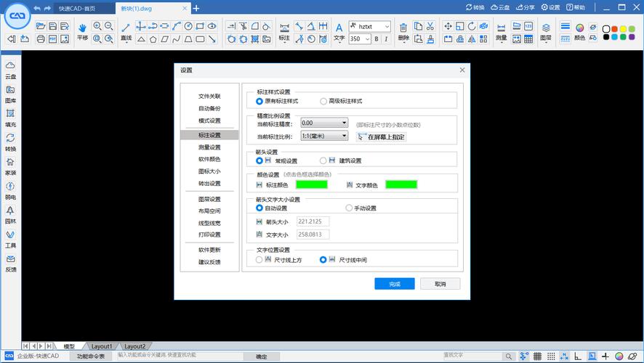
Task: Click the 在屏幕上指定 button
Action: 381,136
